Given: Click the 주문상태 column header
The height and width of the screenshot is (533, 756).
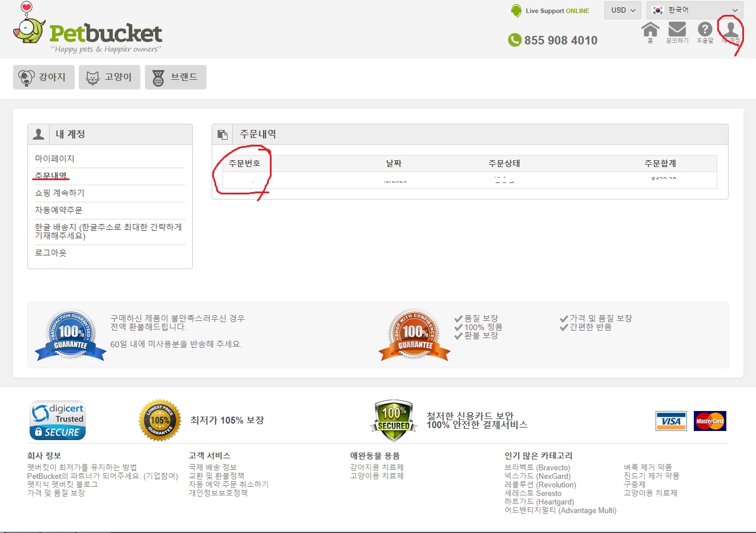Looking at the screenshot, I should tap(504, 163).
